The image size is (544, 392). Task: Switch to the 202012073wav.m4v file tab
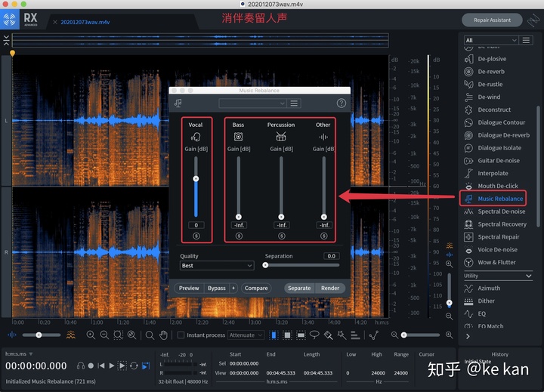85,22
